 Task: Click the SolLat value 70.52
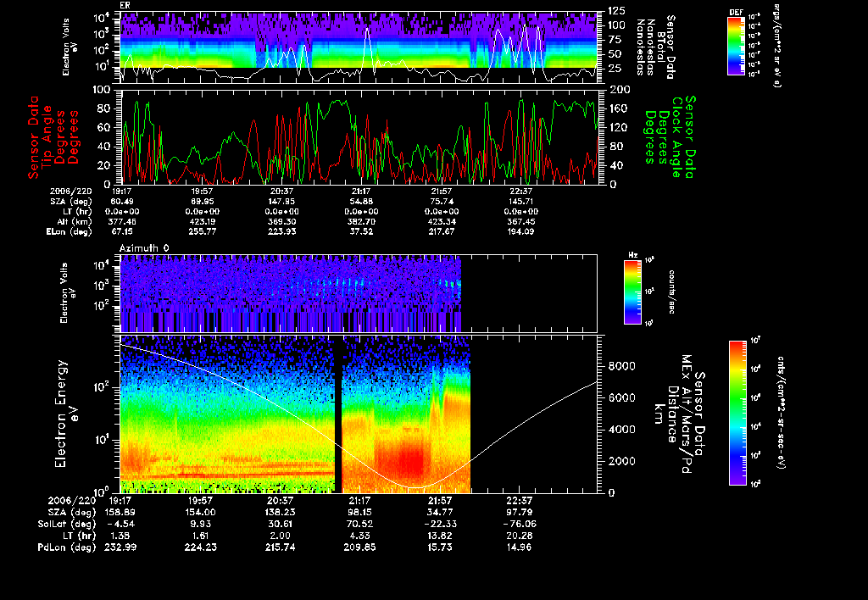pos(359,525)
